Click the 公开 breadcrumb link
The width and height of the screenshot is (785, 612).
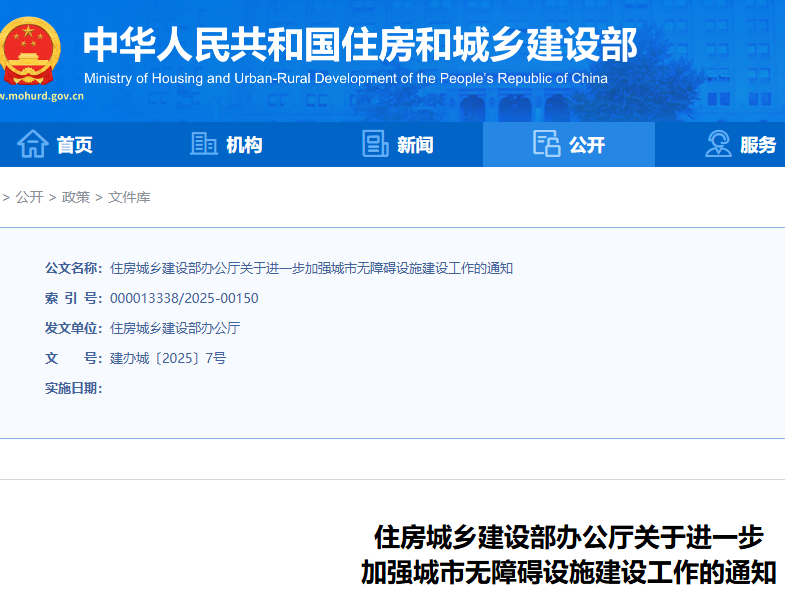(x=30, y=197)
